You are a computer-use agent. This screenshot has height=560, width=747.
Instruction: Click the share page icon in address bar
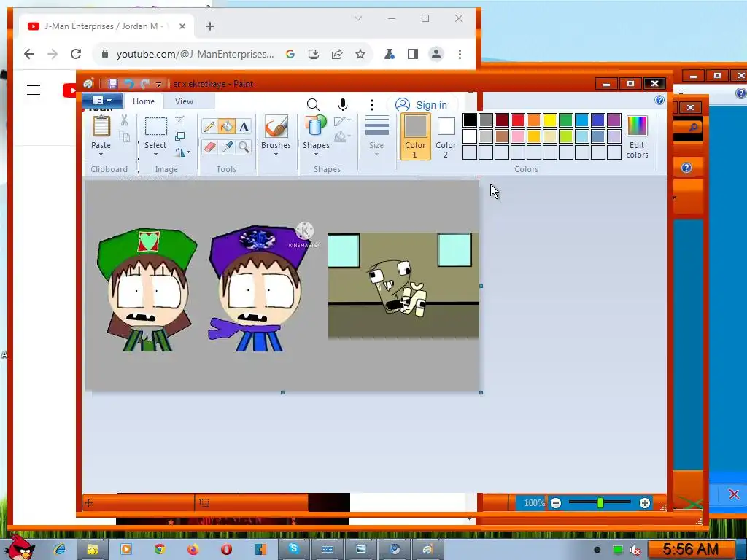(x=337, y=54)
